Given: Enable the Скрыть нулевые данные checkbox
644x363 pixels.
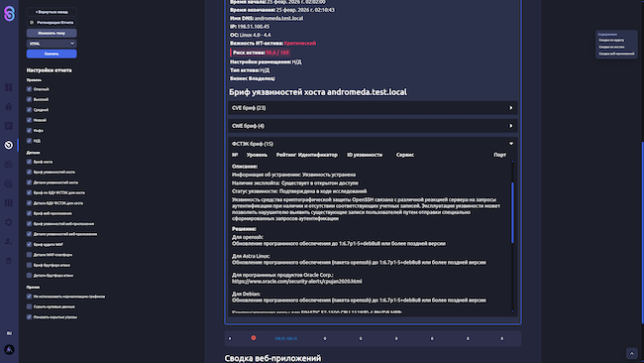Looking at the screenshot, I should (29, 306).
